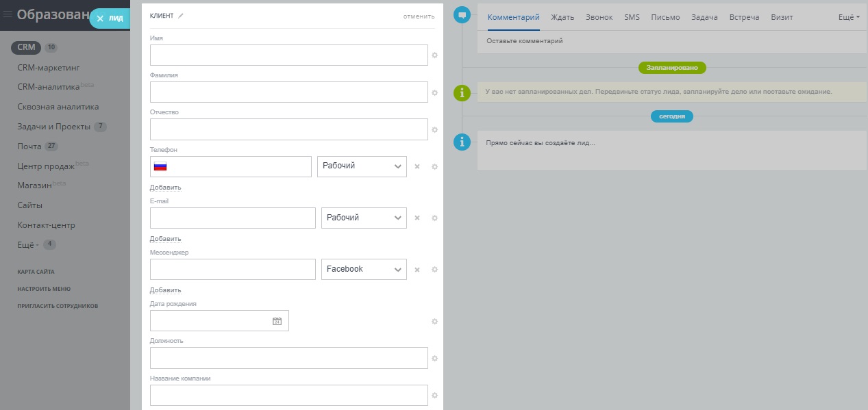Remove the Мессенджер entry with the x icon
The image size is (868, 410).
pyautogui.click(x=417, y=270)
